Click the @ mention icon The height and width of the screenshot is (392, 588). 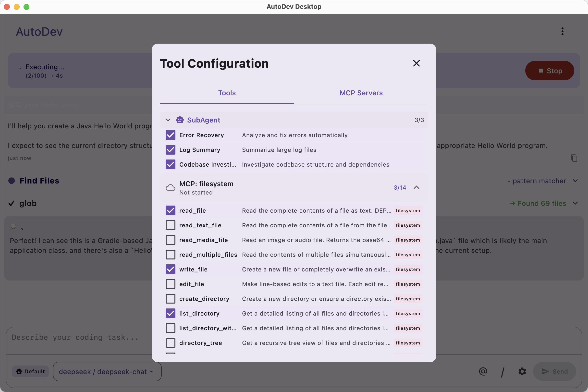[x=483, y=371]
